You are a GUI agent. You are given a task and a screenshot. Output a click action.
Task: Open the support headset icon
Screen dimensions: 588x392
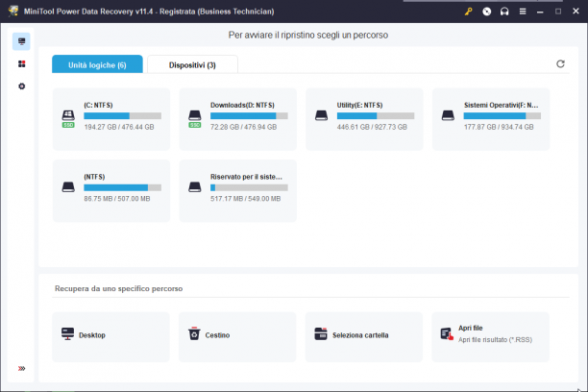tap(504, 12)
